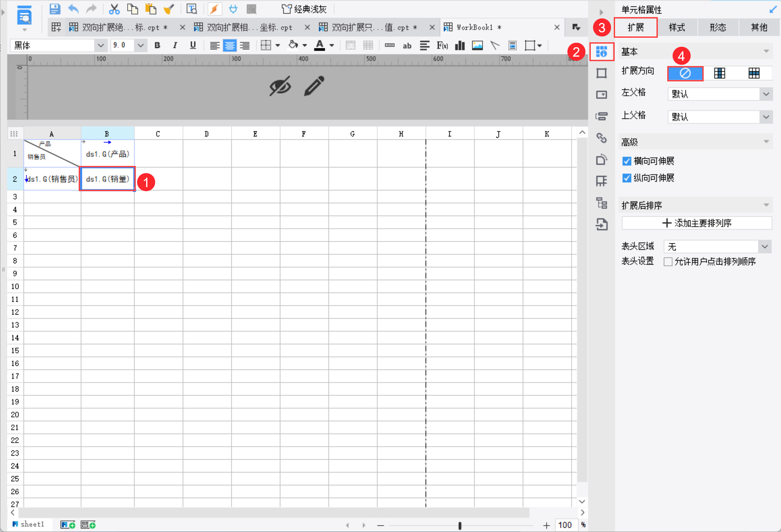
Task: Align cell text to the left
Action: coord(215,45)
